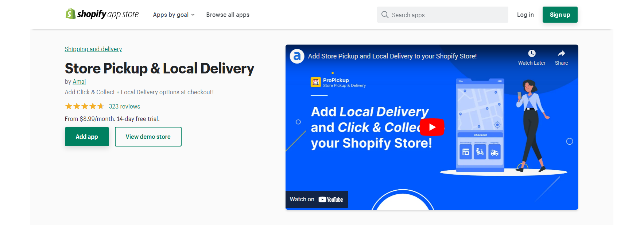Click the View demo store button
This screenshot has height=236, width=644.
pyautogui.click(x=148, y=137)
